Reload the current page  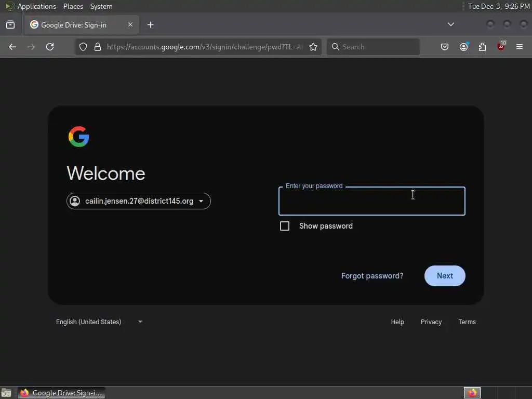tap(50, 47)
